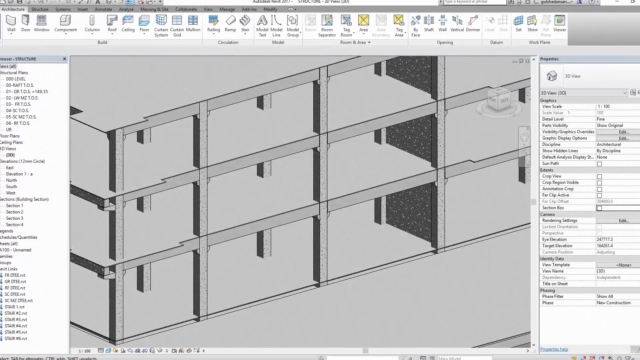Close the Project Browser panel
The width and height of the screenshot is (640, 360).
(x=64, y=59)
